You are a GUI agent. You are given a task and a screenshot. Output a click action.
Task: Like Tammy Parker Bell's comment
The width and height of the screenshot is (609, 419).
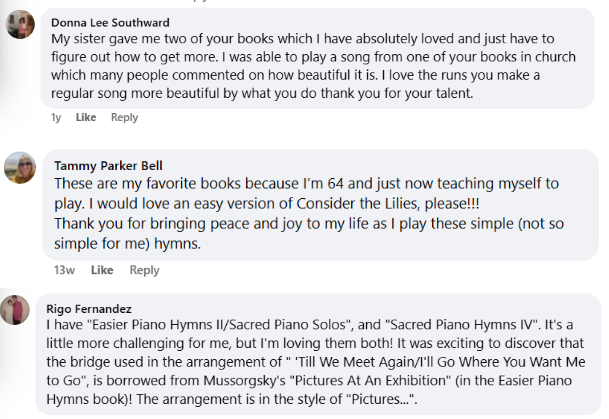tap(102, 270)
